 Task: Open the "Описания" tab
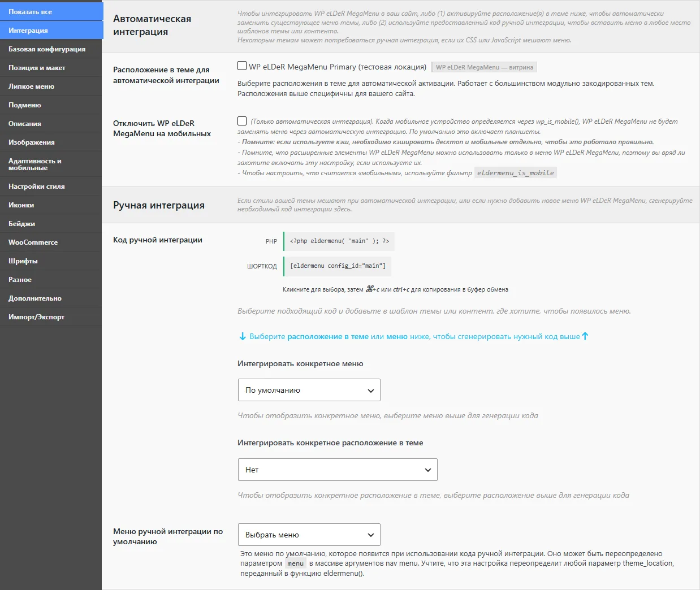[51, 124]
